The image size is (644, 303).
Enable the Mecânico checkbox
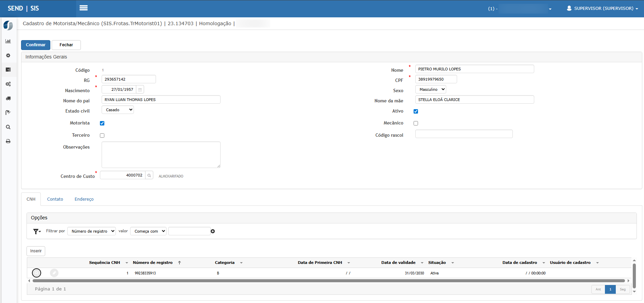416,123
